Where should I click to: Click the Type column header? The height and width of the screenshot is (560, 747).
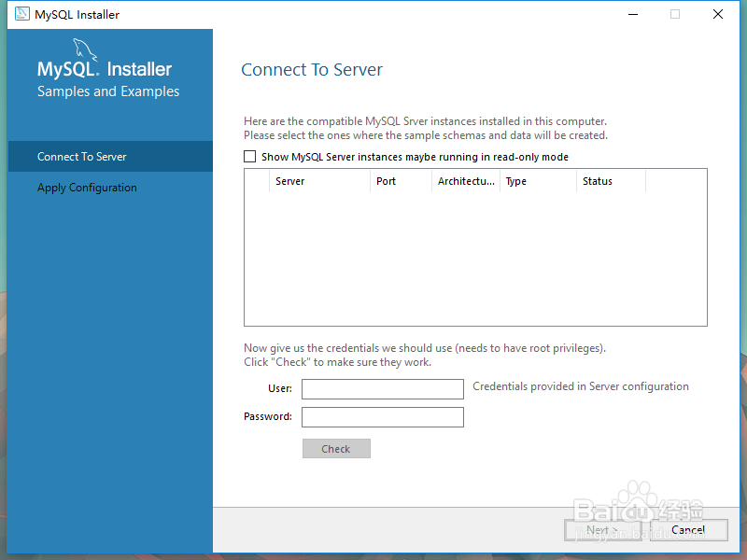pyautogui.click(x=539, y=181)
